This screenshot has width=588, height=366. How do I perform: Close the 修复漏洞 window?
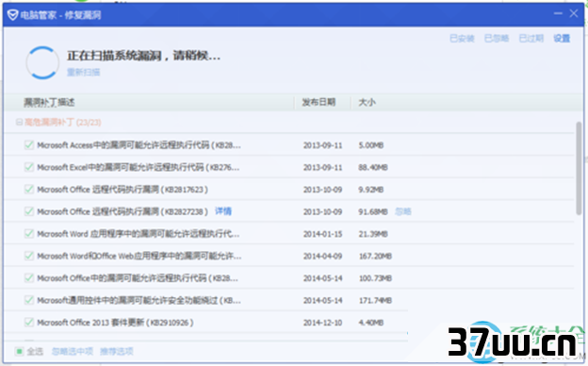point(574,13)
